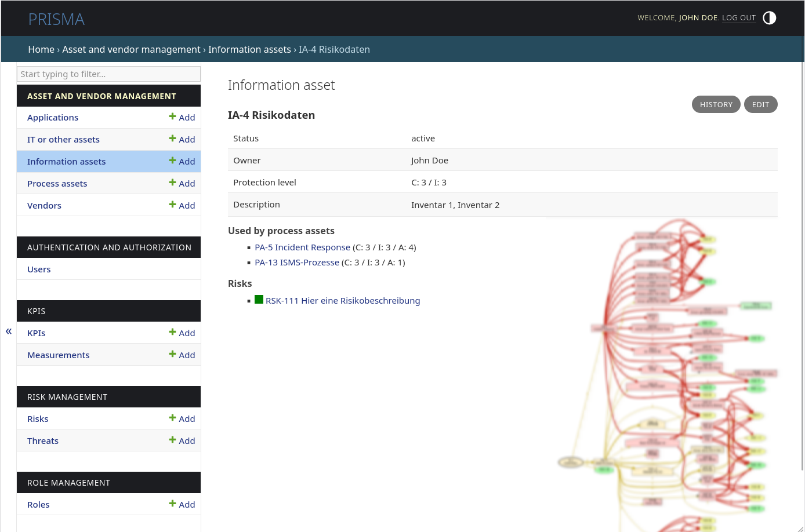Open IT or other assets in the sidebar
Image resolution: width=805 pixels, height=532 pixels.
pos(63,139)
